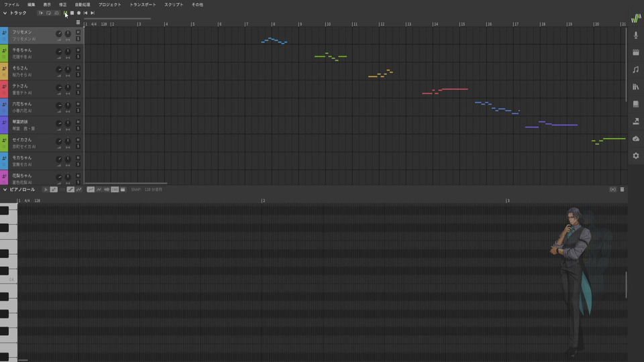Select the pencil note tool in piano roll
Screen dimensions: 644x362
[x=54, y=190]
